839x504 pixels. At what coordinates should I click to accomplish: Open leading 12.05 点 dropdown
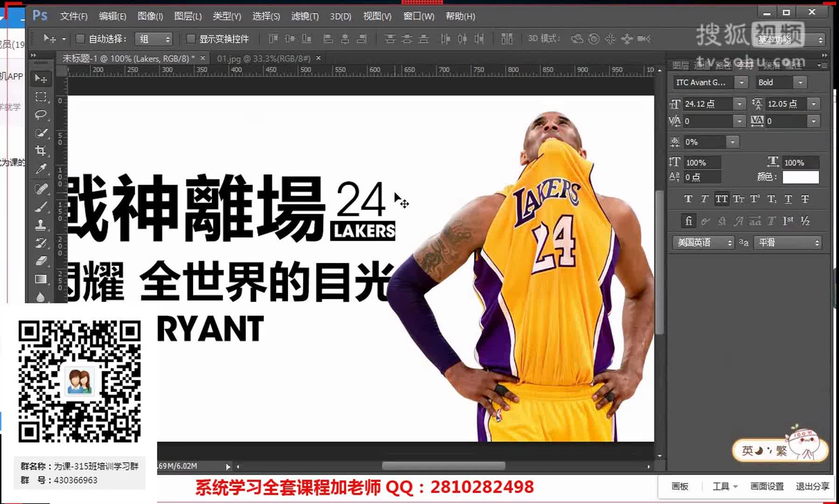813,104
